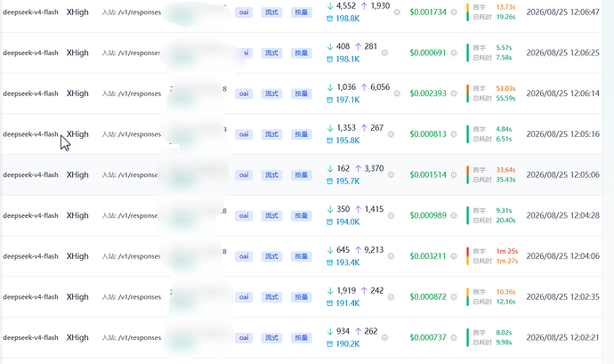The height and width of the screenshot is (364, 614).
Task: Open token details icon in 12:06:25 row
Action: (384, 53)
